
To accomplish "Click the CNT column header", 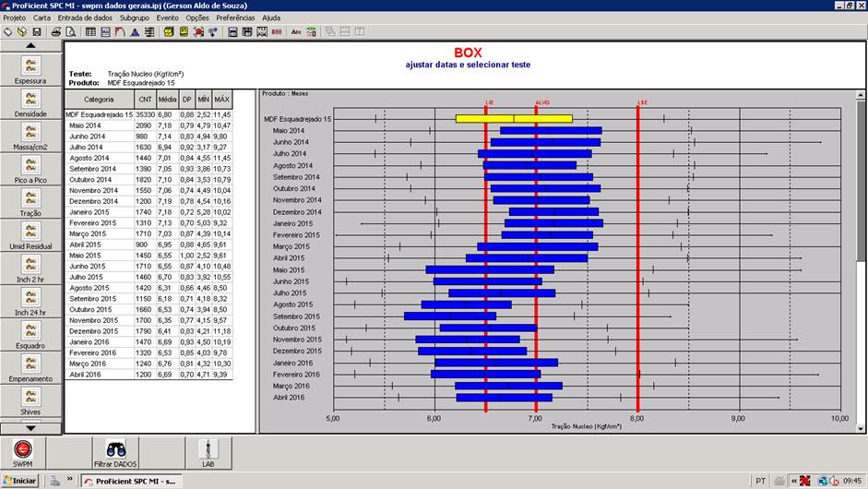I will tap(145, 100).
